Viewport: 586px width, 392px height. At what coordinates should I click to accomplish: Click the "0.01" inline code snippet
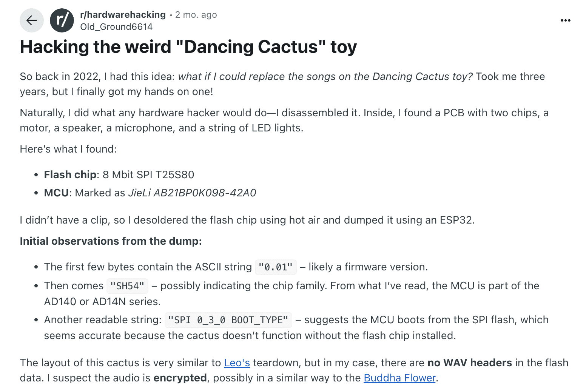coord(276,267)
